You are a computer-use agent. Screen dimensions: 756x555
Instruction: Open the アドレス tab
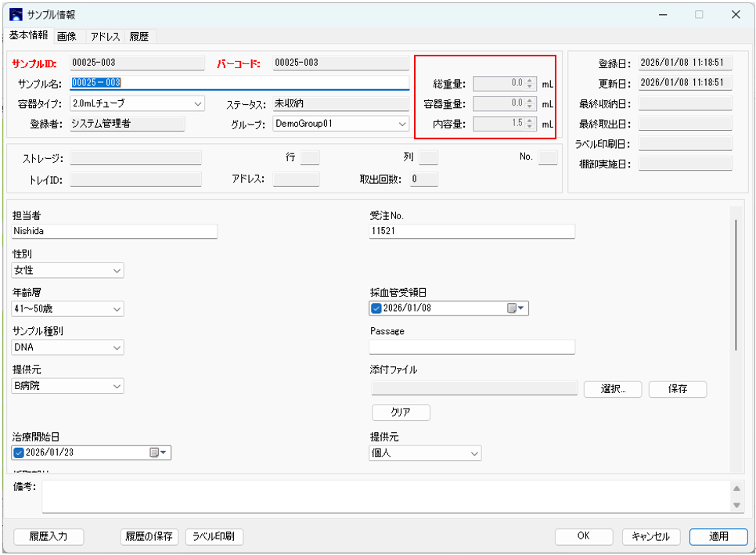pyautogui.click(x=104, y=36)
